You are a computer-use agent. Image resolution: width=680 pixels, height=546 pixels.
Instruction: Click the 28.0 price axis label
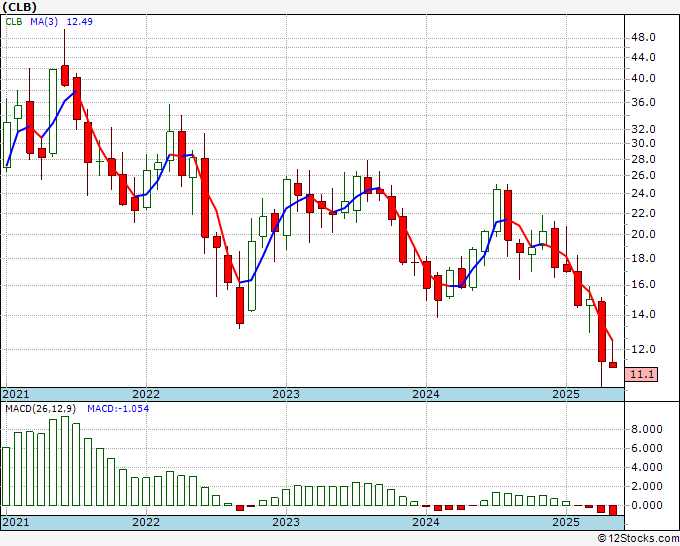pyautogui.click(x=643, y=160)
